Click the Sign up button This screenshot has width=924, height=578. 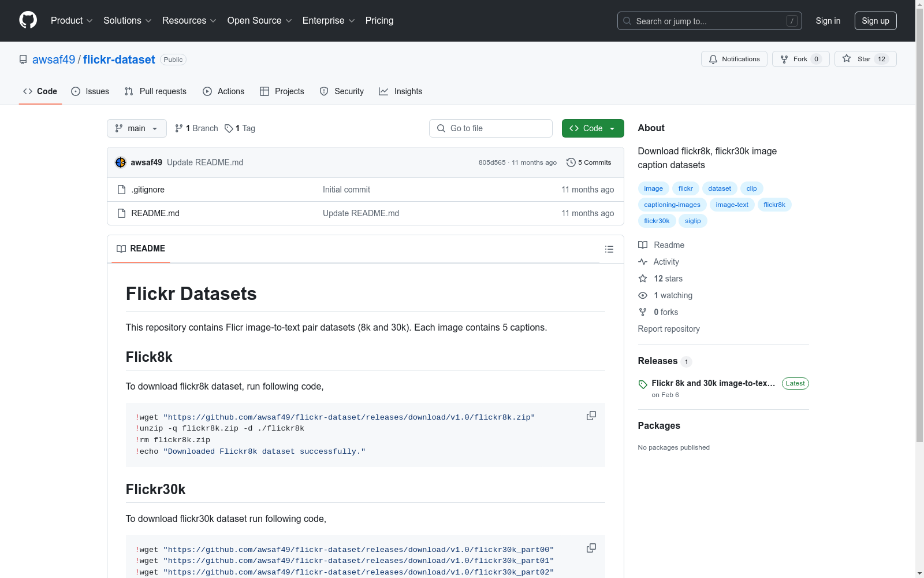[x=875, y=21]
